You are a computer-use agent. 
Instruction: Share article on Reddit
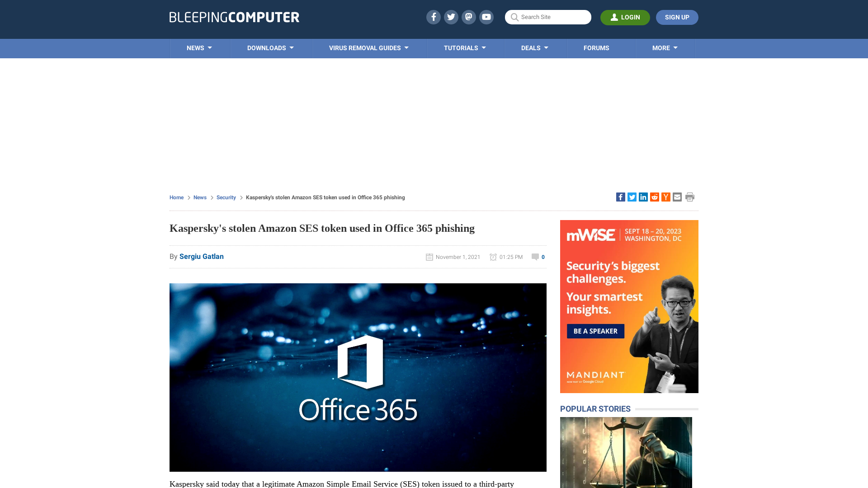[x=654, y=197]
